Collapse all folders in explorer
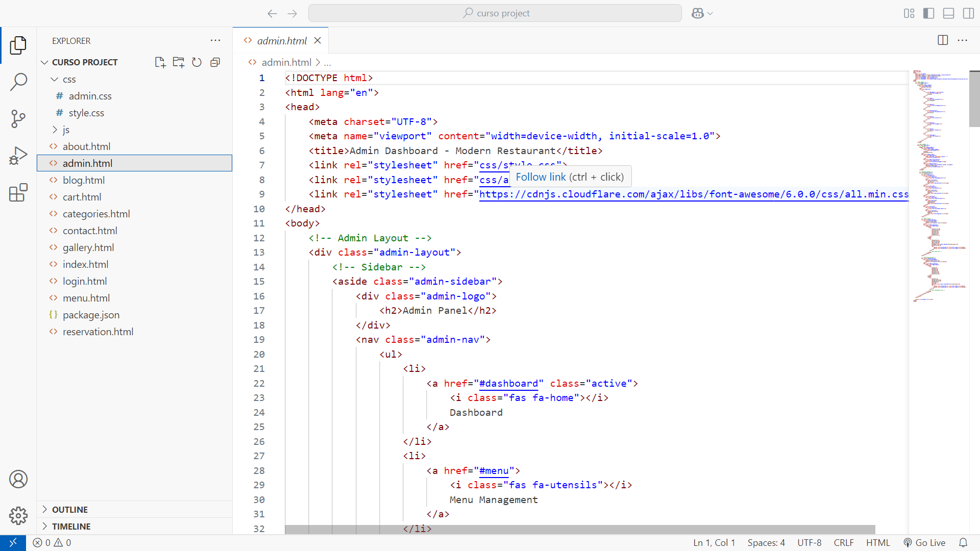 [x=215, y=62]
